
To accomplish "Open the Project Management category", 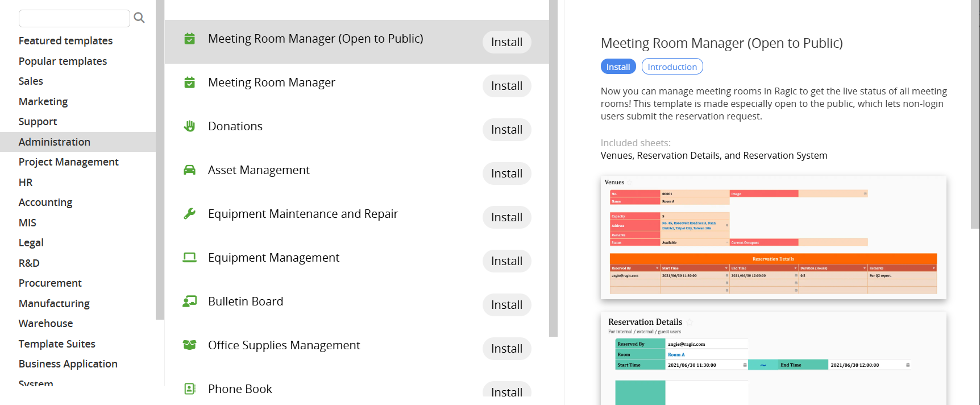I will point(69,162).
